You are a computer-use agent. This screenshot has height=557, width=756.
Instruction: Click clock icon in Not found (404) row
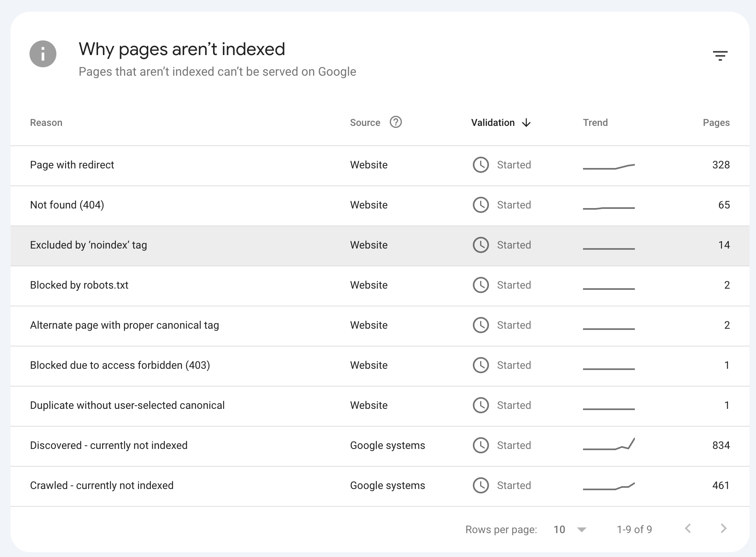tap(481, 205)
